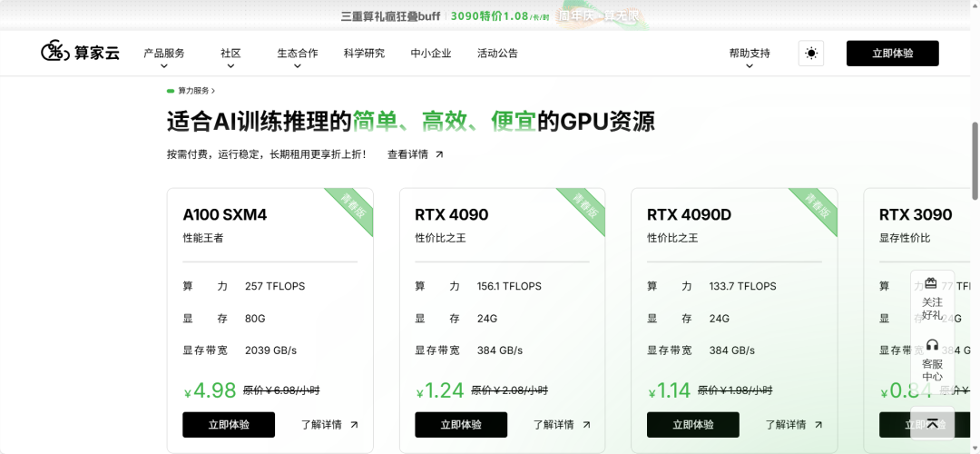Click chevron beside 算力服务 breadcrumb
Viewport: 980px width, 454px height.
point(213,91)
